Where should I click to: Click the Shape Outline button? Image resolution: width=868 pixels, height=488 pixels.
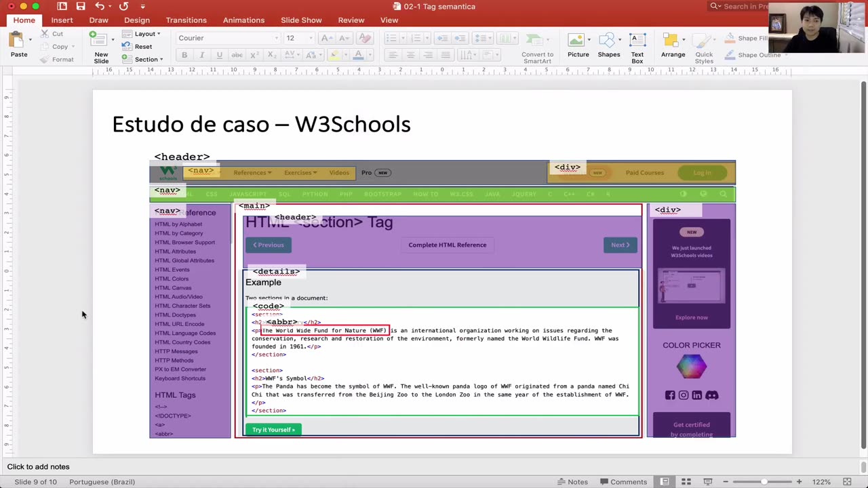pos(753,55)
